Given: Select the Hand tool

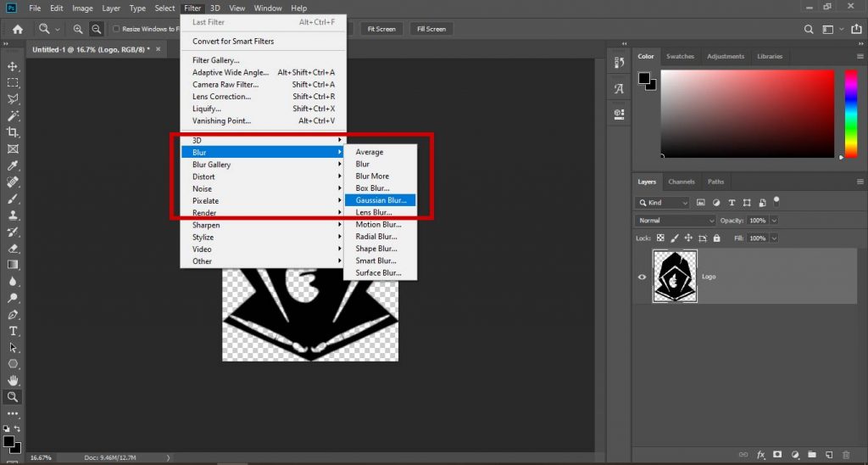Looking at the screenshot, I should pos(12,380).
